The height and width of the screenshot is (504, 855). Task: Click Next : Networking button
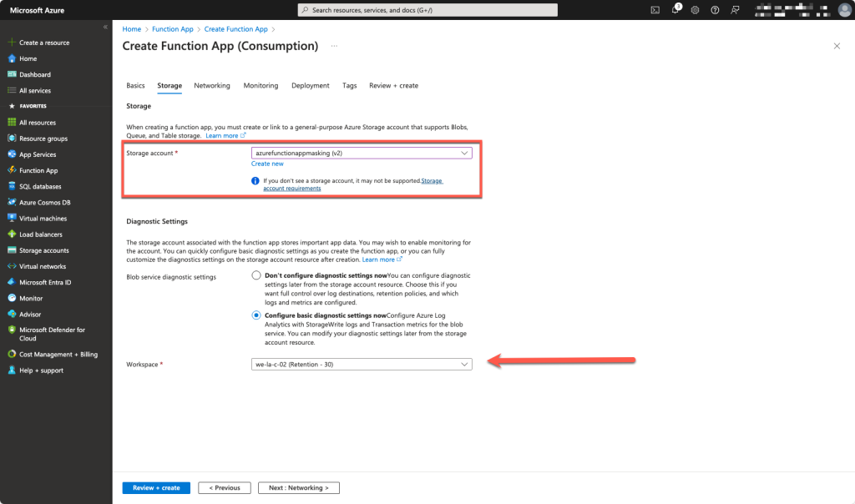299,487
